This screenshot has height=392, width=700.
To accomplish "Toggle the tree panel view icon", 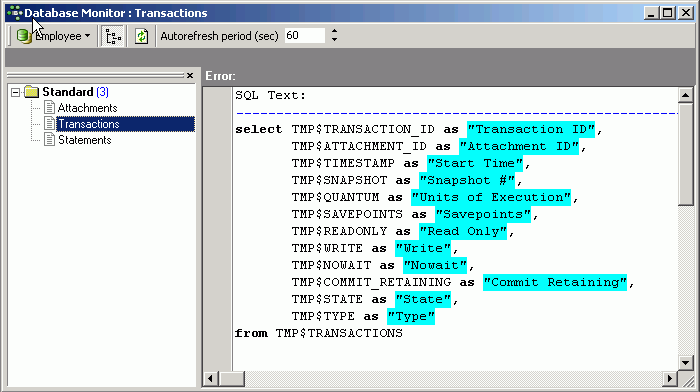I will (x=113, y=36).
